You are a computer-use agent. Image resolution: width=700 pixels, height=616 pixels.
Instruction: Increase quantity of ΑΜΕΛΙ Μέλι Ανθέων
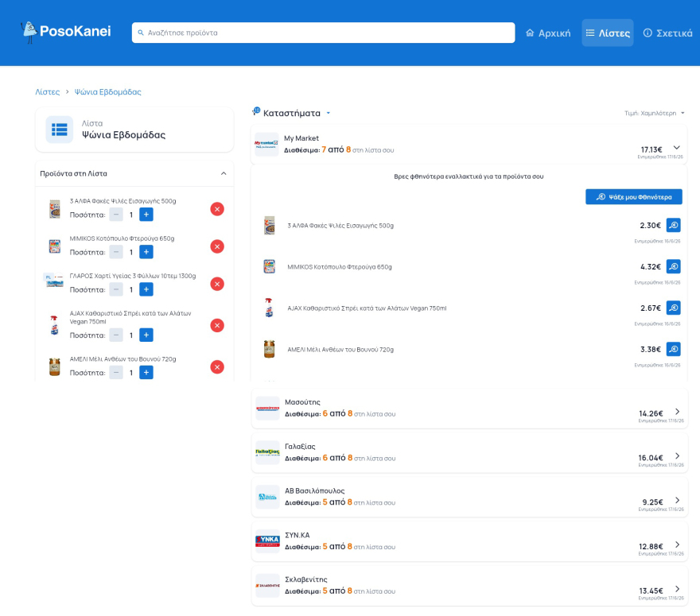pos(146,373)
